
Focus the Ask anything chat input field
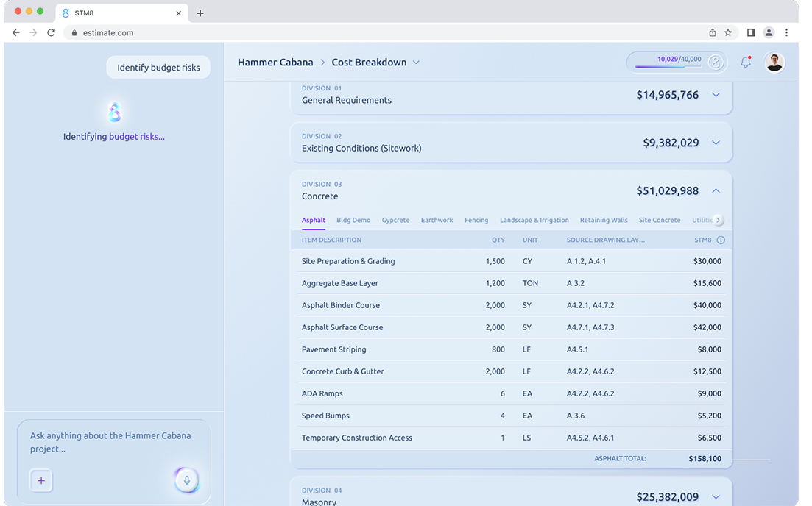pos(110,442)
